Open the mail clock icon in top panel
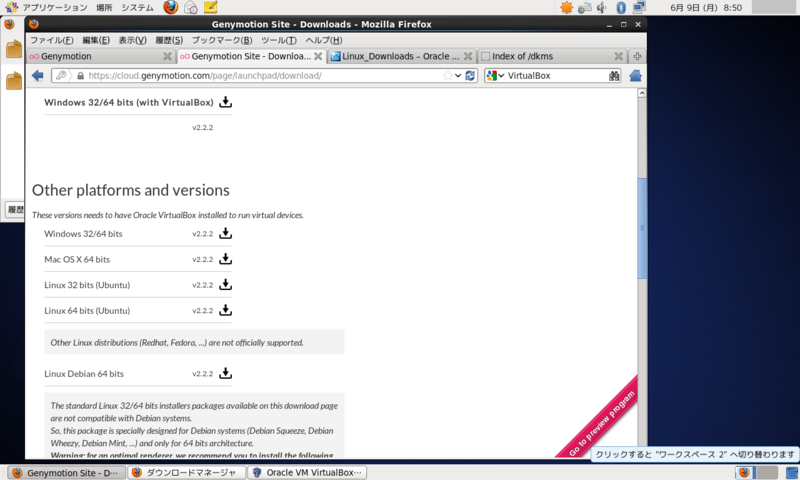Image resolution: width=800 pixels, height=480 pixels. coord(191,7)
